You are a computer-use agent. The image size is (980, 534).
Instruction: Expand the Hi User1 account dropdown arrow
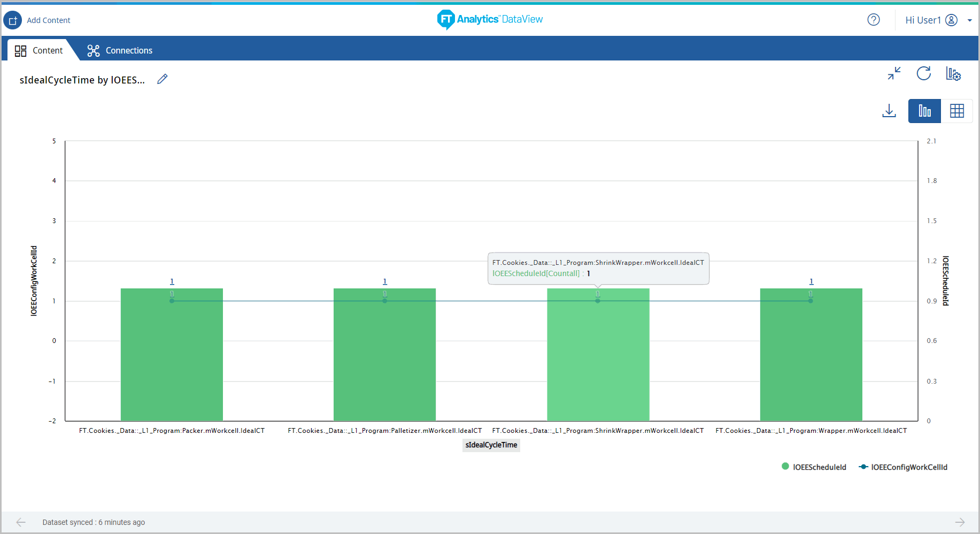[x=969, y=20]
